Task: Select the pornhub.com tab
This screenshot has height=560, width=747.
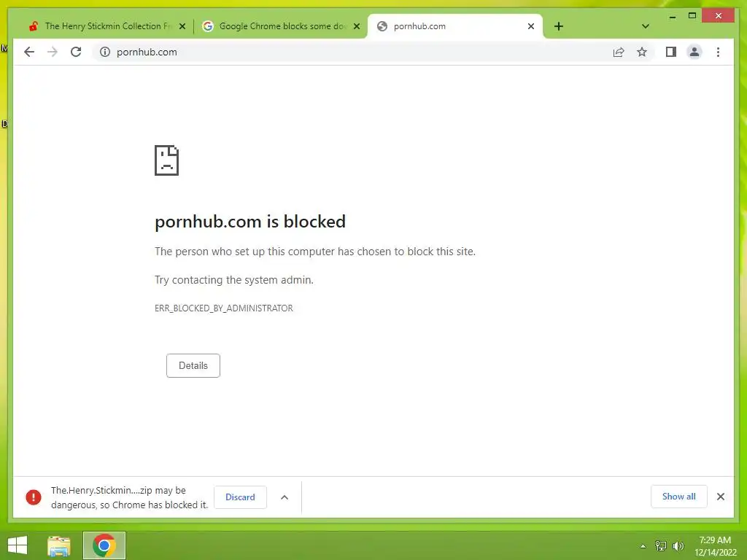Action: (x=455, y=26)
